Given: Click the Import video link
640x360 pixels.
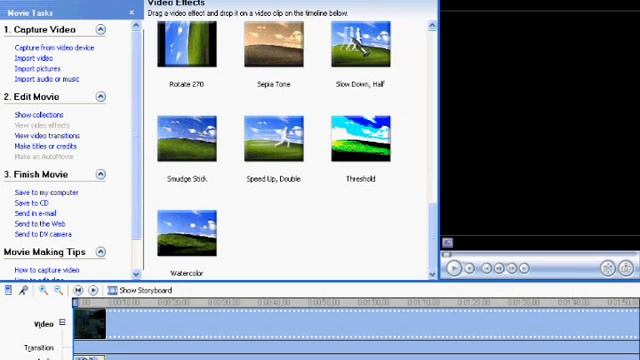Looking at the screenshot, I should [33, 58].
